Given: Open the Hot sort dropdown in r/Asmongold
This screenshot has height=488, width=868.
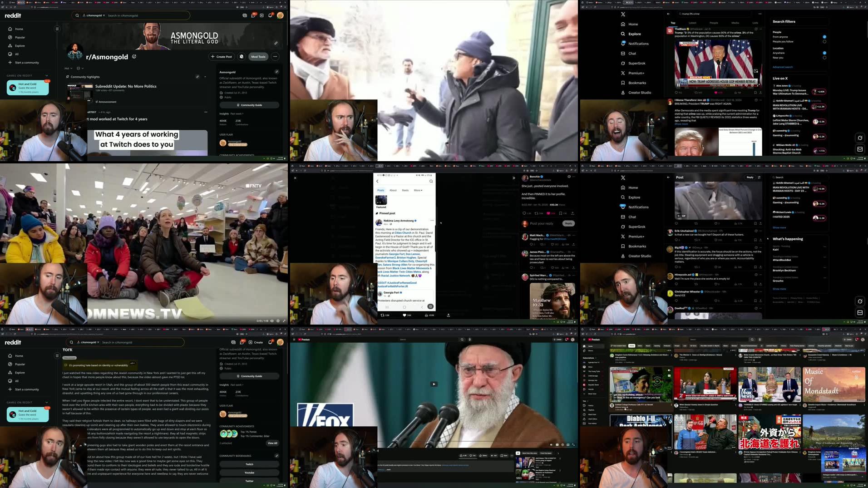Looking at the screenshot, I should [x=68, y=69].
